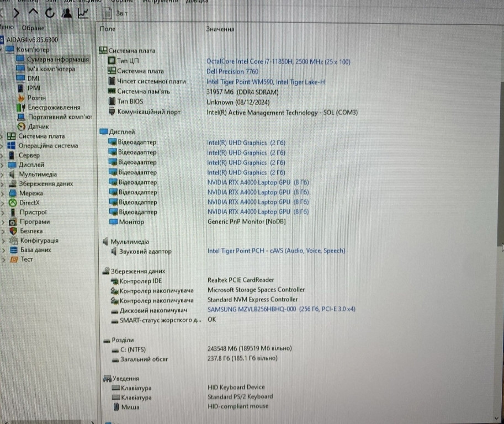This screenshot has width=504, height=424.
Task: Open the chart toolbar icon
Action: [x=83, y=13]
